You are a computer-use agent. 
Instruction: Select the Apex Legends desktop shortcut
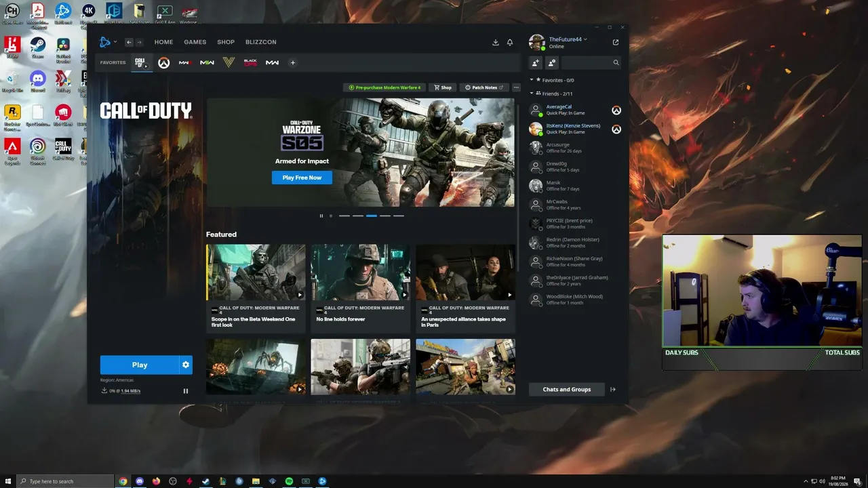tap(12, 150)
